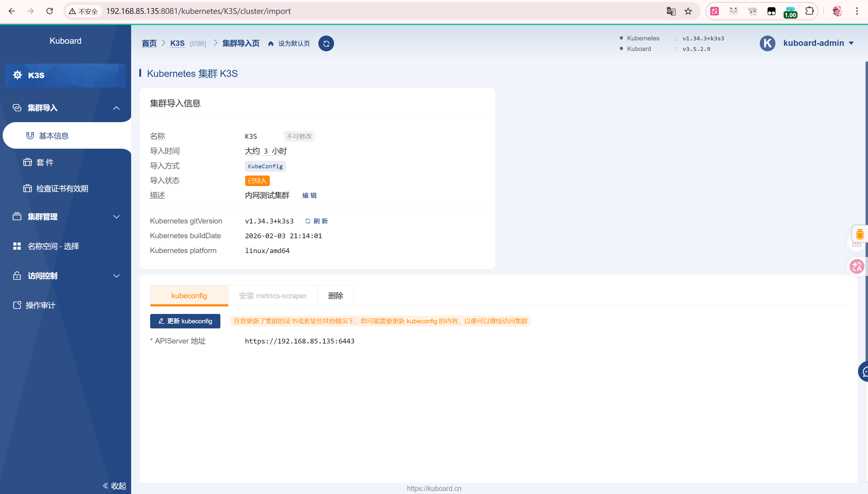Click the 更新 kubeconfig button

pyautogui.click(x=185, y=321)
